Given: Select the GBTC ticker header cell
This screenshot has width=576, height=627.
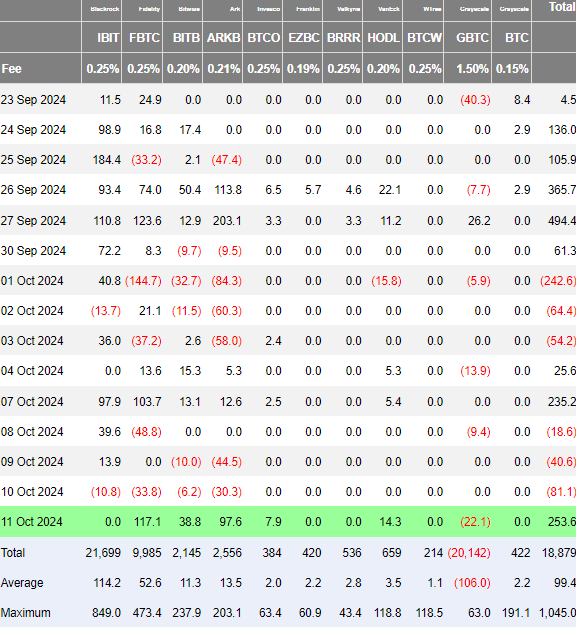Looking at the screenshot, I should [x=472, y=38].
